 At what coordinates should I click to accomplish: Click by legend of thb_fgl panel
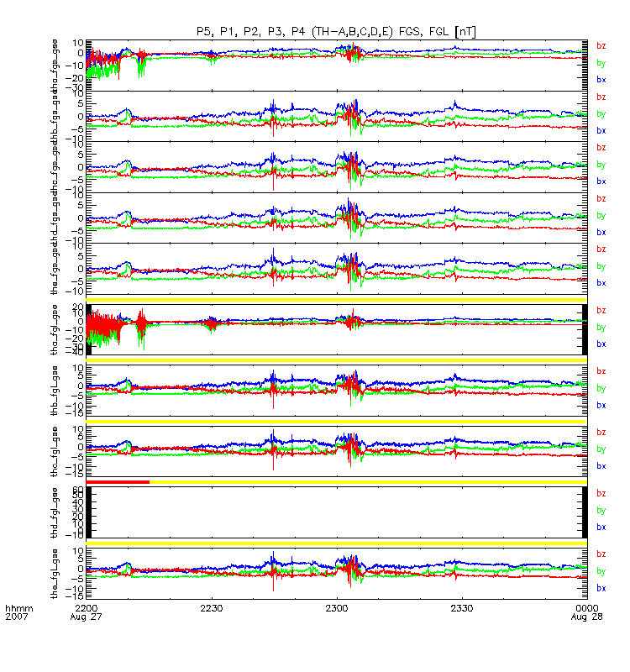click(x=601, y=389)
